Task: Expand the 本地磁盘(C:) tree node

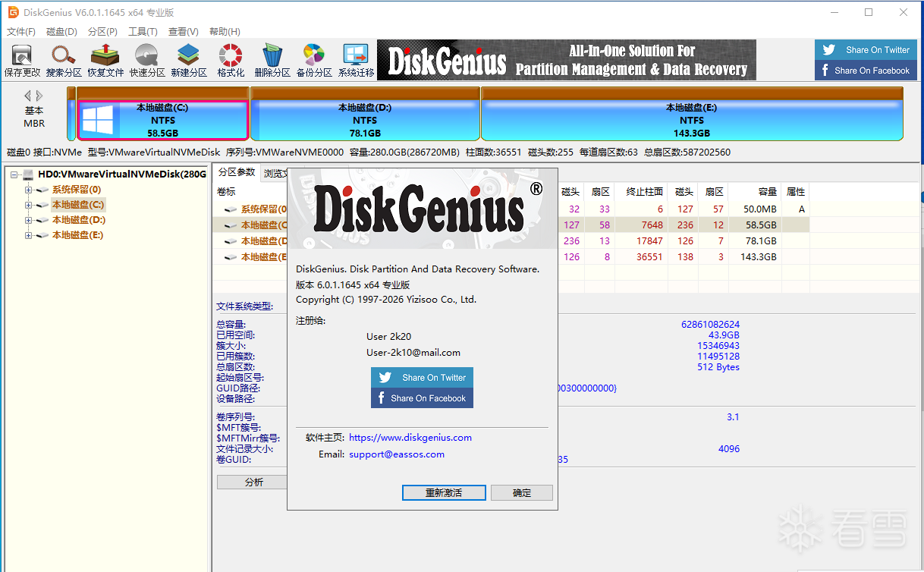Action: [28, 205]
